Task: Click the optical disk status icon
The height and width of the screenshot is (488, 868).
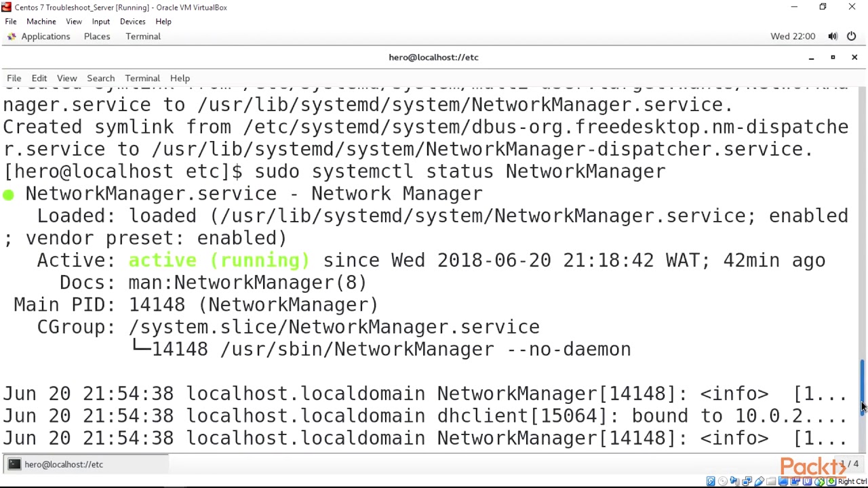Action: [723, 482]
